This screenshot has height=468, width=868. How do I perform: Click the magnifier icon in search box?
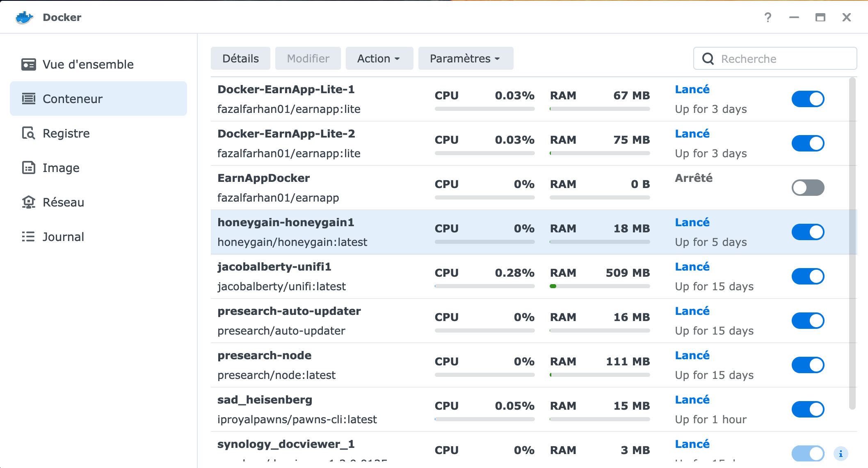pyautogui.click(x=708, y=59)
